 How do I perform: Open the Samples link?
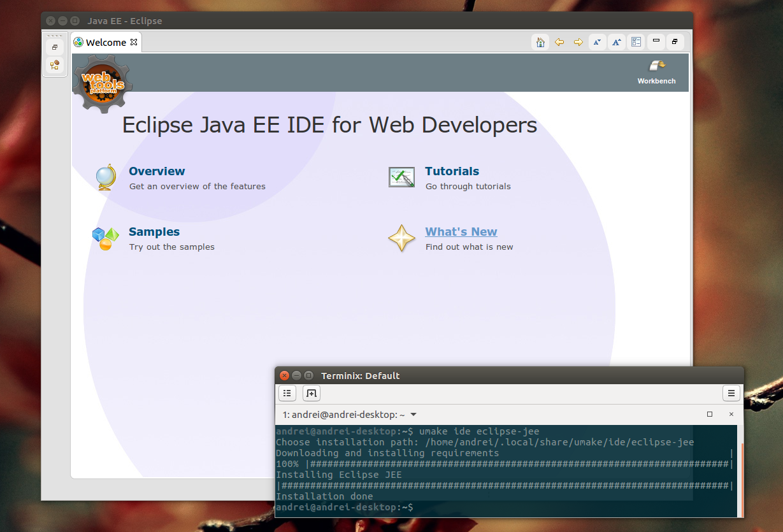[154, 231]
